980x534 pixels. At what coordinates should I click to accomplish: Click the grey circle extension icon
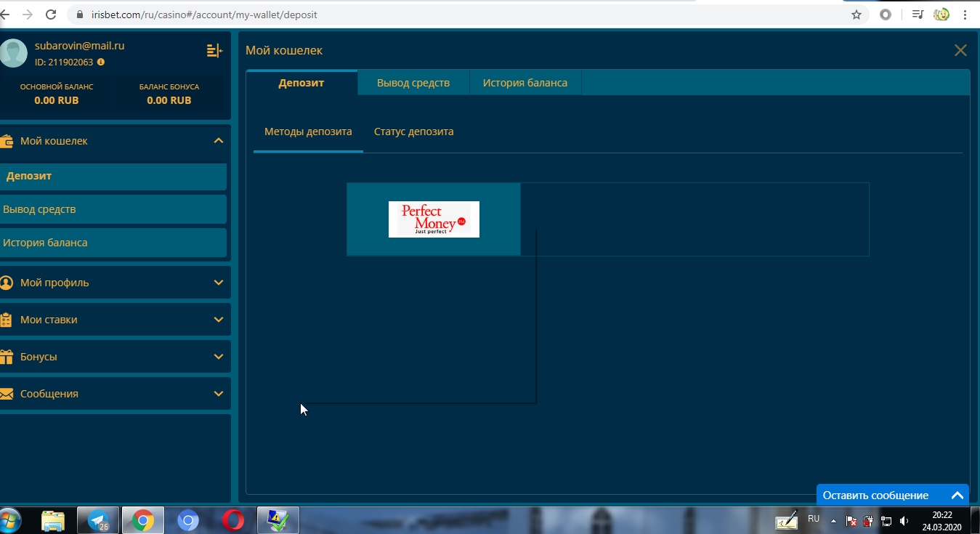[x=885, y=15]
